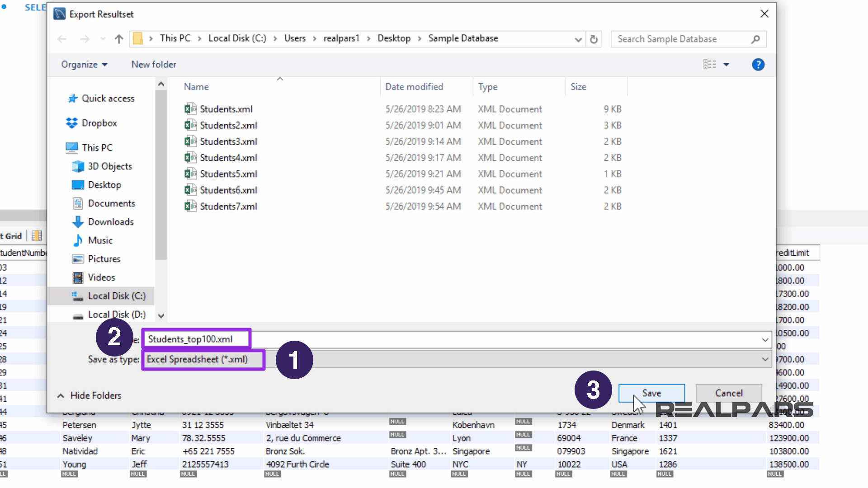Image resolution: width=868 pixels, height=488 pixels.
Task: Open the Help question mark icon
Action: (758, 65)
